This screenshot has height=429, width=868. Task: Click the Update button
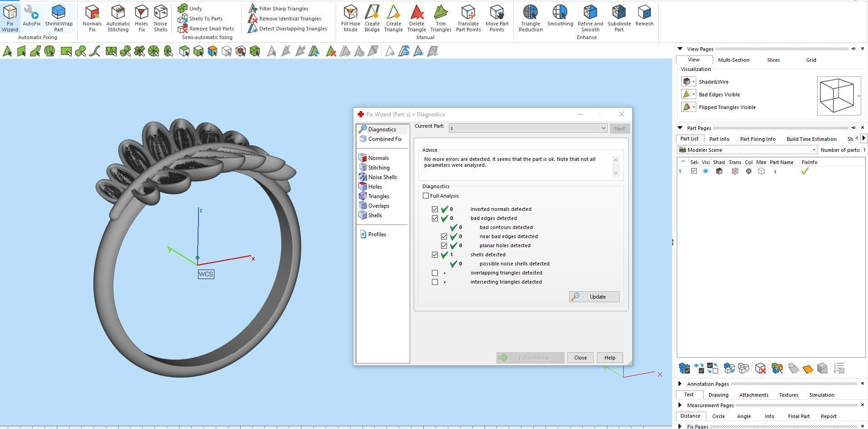coord(594,297)
